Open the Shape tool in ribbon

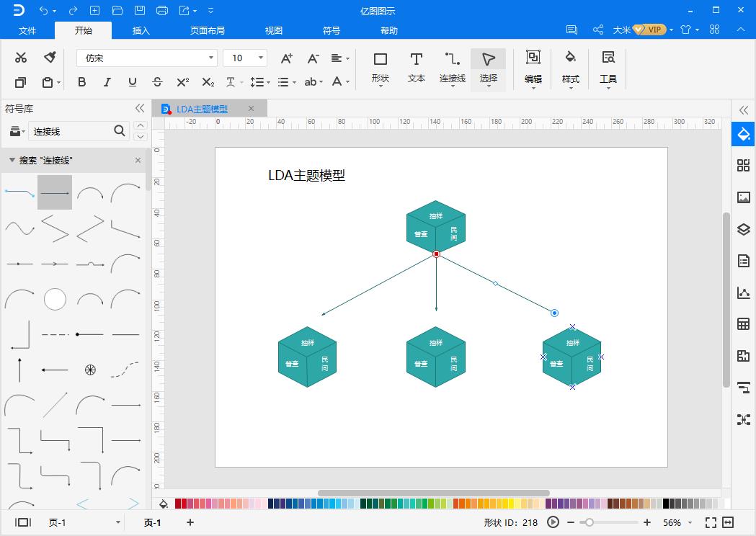[380, 68]
